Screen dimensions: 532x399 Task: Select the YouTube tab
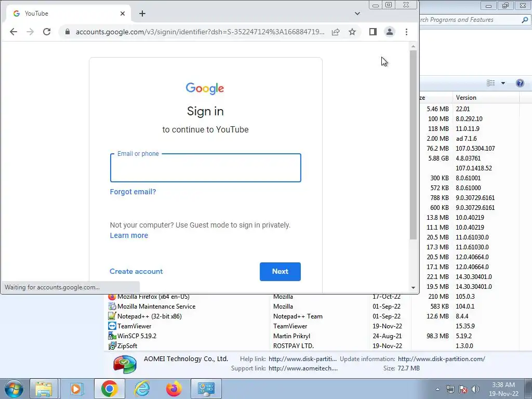[68, 14]
